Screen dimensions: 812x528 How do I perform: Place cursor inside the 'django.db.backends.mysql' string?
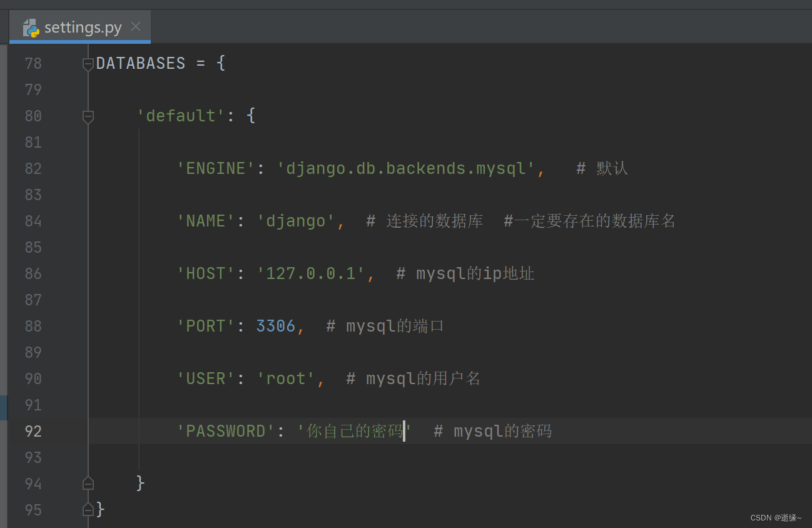coord(407,168)
